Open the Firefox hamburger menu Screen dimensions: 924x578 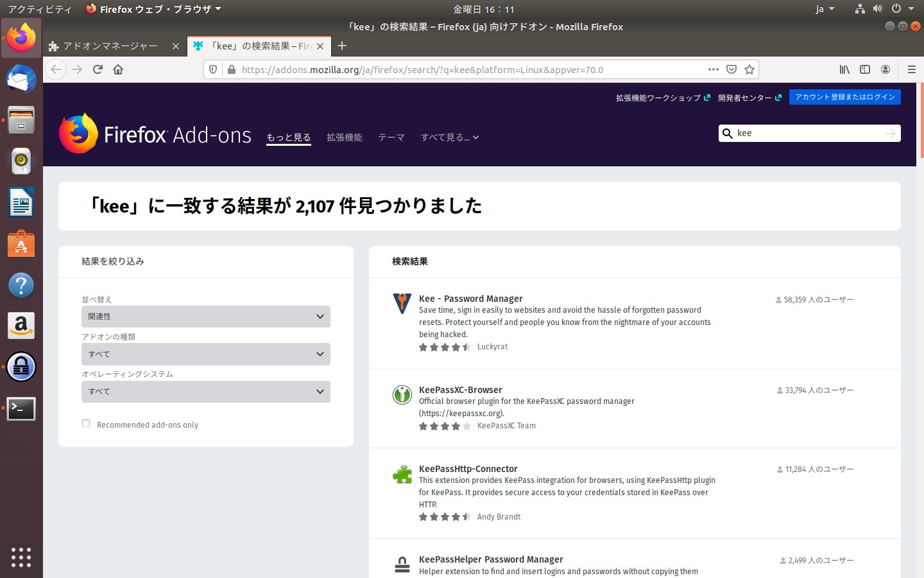point(911,69)
